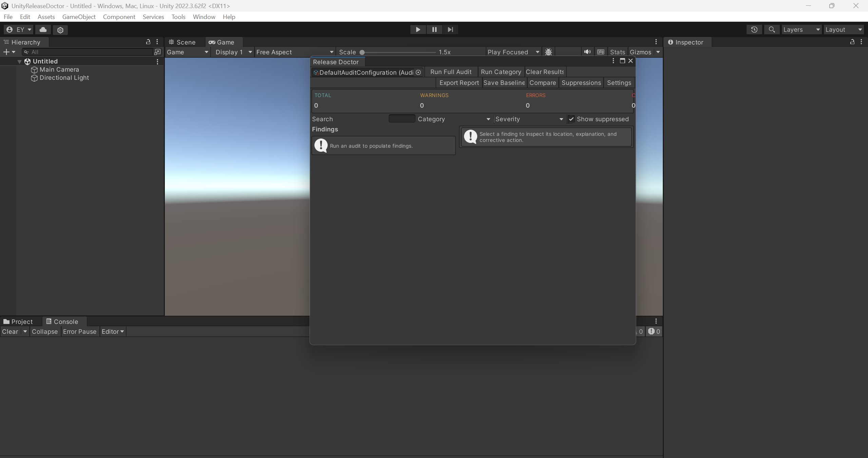Click the DefaultAuditConfiguration object field
868x458 pixels.
367,72
